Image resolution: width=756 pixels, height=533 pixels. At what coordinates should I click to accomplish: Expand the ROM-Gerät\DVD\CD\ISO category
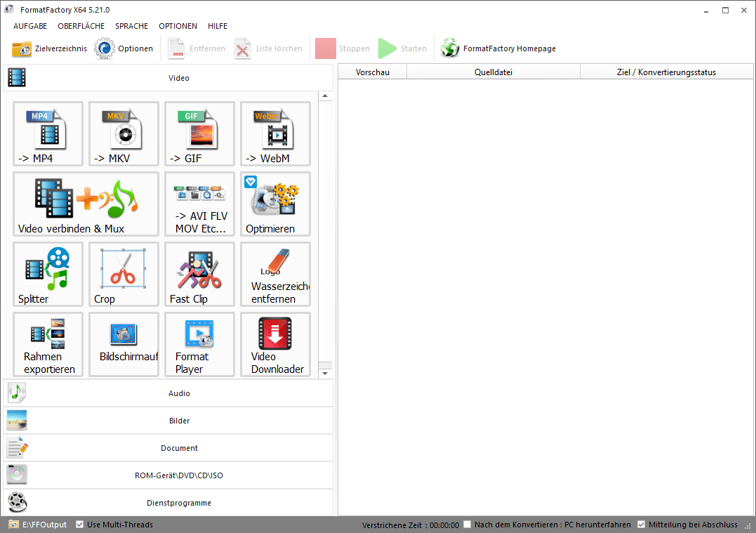pyautogui.click(x=168, y=475)
